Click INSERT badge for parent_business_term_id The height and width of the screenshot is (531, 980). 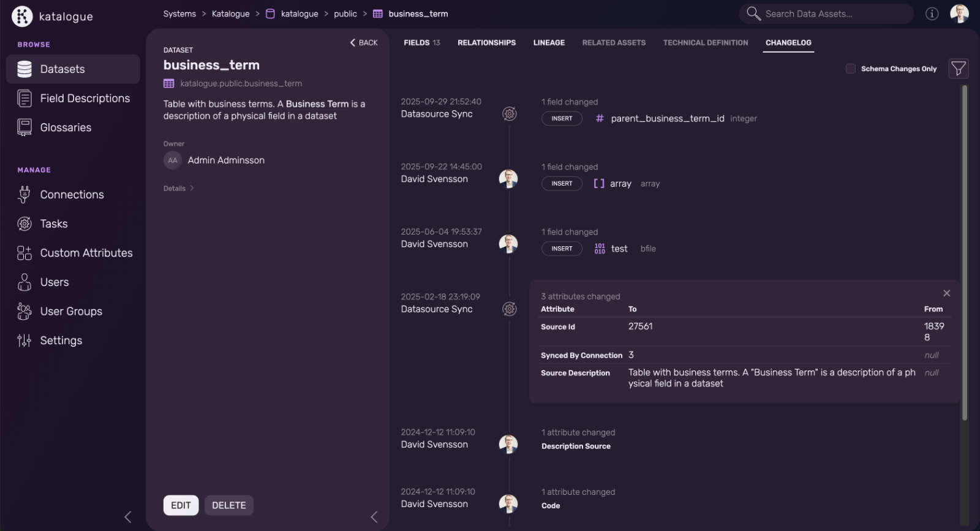[x=562, y=118]
